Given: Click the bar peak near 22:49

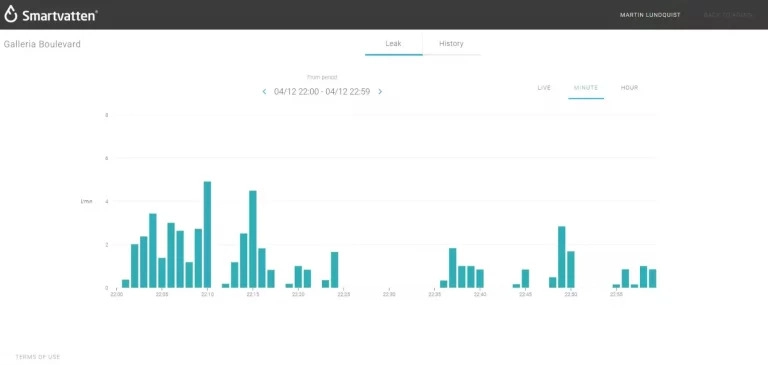Looking at the screenshot, I should point(561,257).
